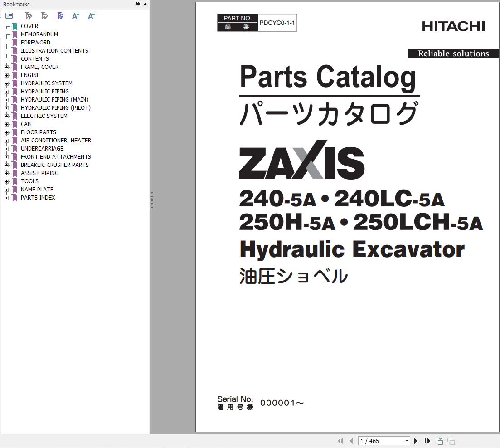This screenshot has width=500, height=448.
Task: Open the bookmarks options list icon
Action: [9, 15]
